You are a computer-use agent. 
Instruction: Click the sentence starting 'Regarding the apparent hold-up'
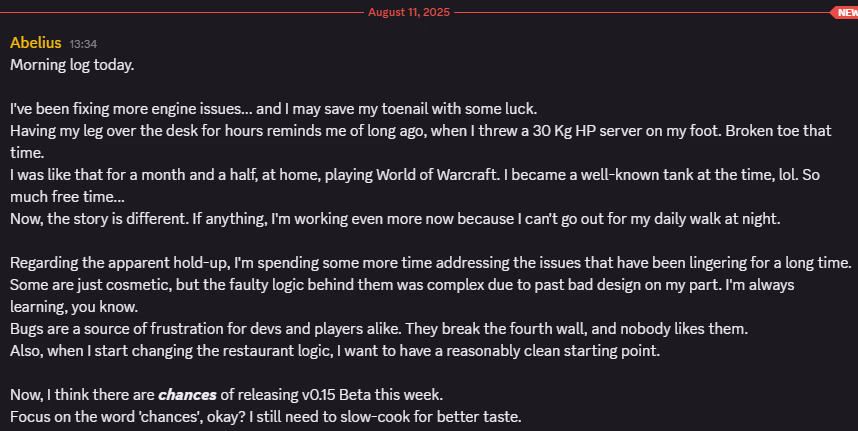tap(431, 263)
